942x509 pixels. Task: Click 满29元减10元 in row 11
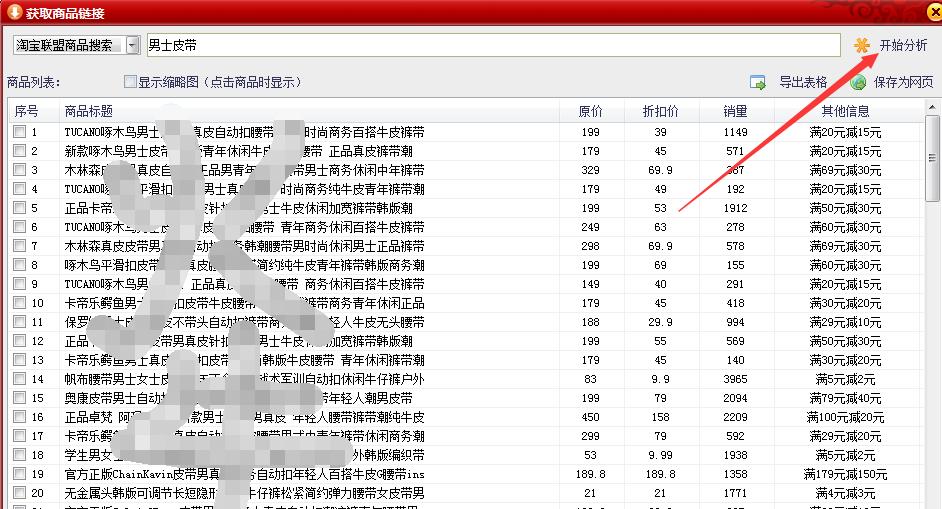click(845, 322)
